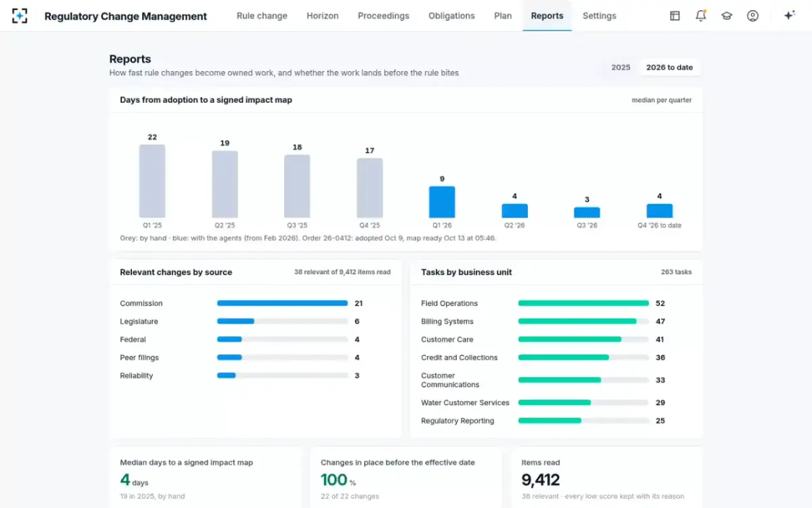This screenshot has width=812, height=508.
Task: Click the '4 days' median value
Action: 134,480
